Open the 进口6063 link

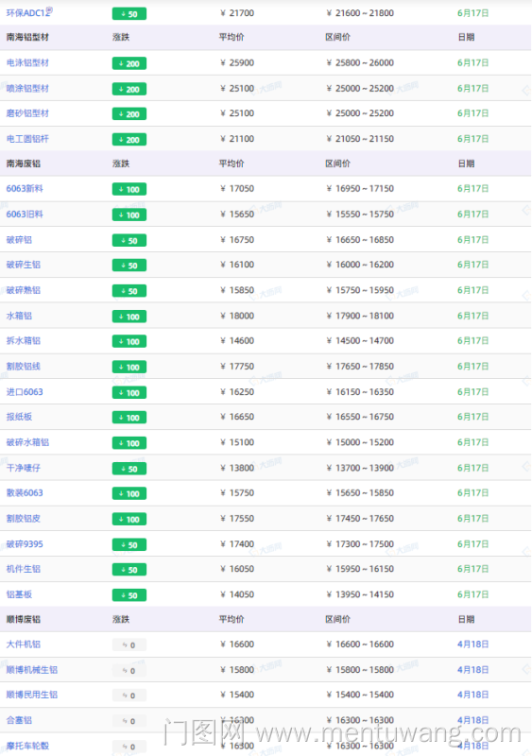[x=25, y=392]
